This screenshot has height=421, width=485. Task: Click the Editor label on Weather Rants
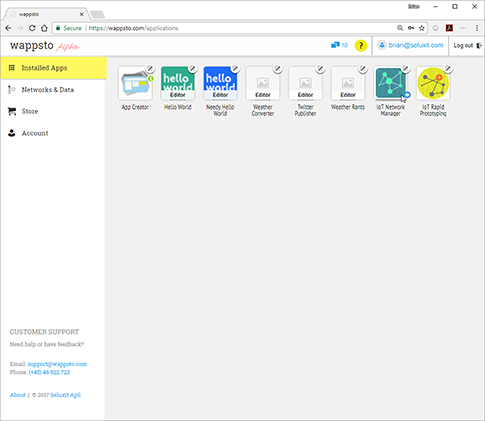pos(348,95)
